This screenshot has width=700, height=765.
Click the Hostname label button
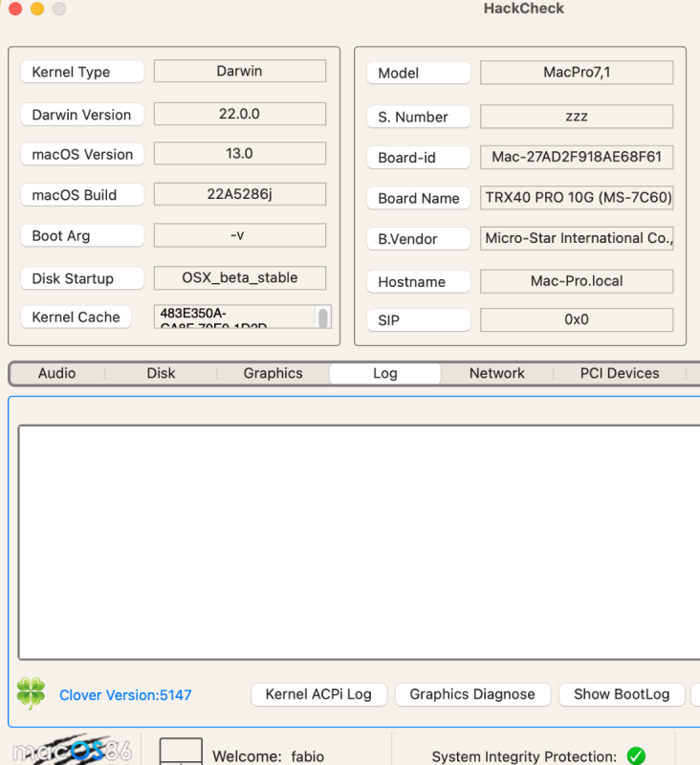[419, 282]
